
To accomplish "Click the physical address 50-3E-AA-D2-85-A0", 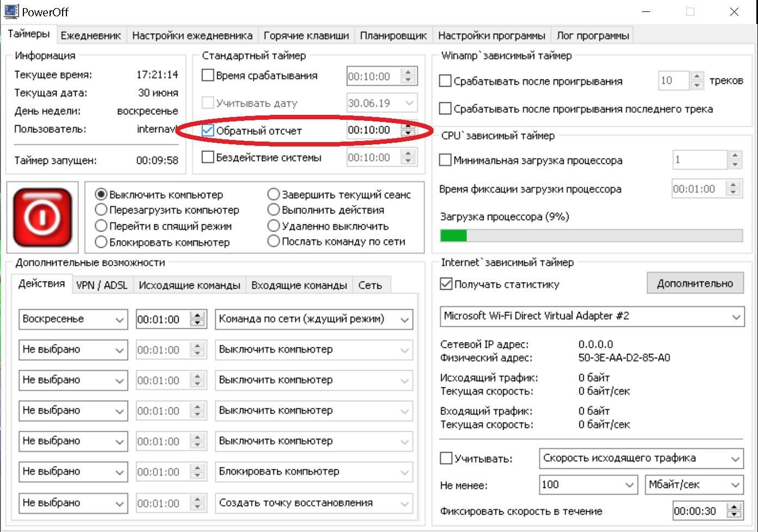I will [624, 358].
